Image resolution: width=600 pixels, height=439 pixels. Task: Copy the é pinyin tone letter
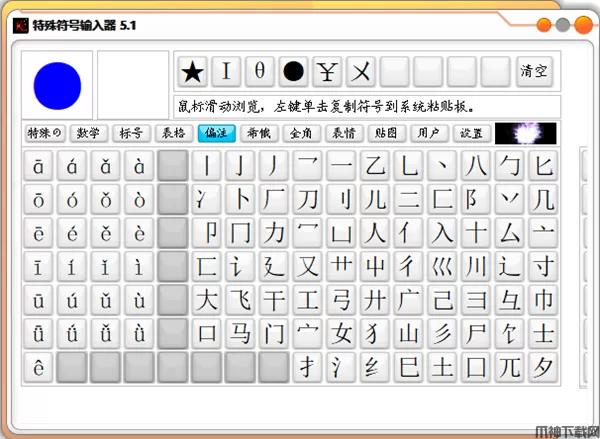(x=72, y=233)
